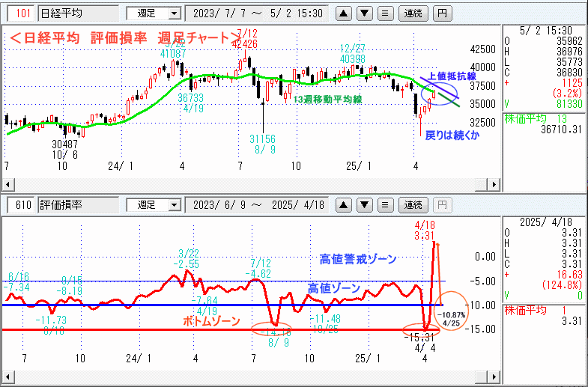Click the 42426 high price label dated 7/12
The image size is (588, 387).
tap(245, 45)
